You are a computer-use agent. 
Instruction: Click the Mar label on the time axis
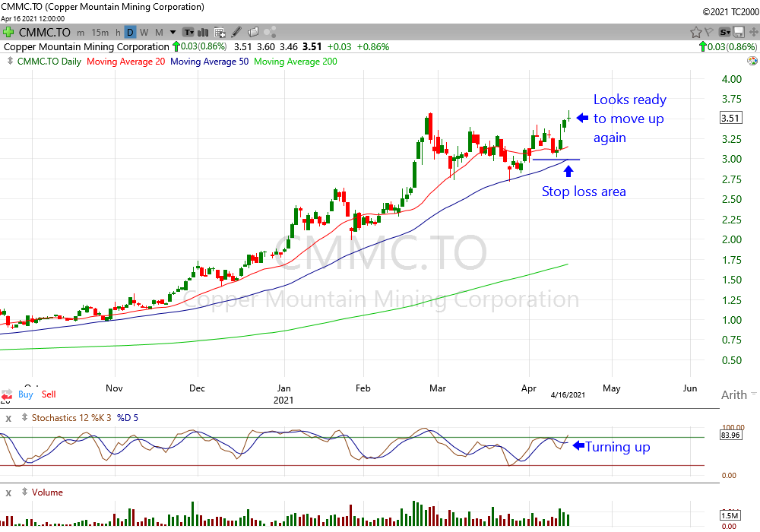tap(438, 388)
